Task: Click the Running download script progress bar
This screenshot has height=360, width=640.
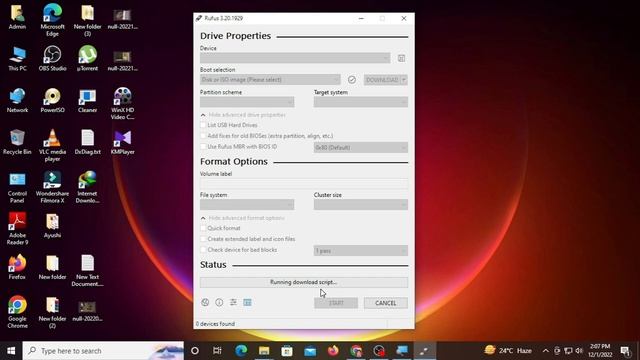Action: coord(304,282)
